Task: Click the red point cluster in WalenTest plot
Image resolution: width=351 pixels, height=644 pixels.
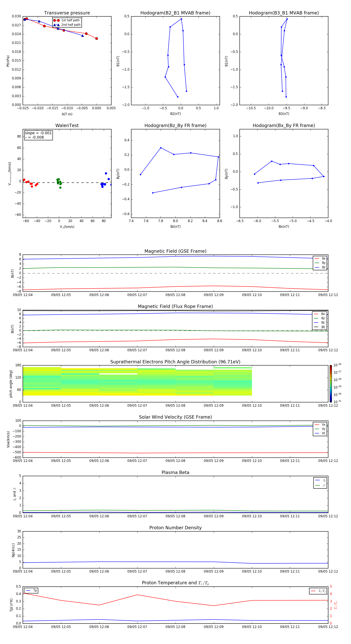Action: coord(30,183)
